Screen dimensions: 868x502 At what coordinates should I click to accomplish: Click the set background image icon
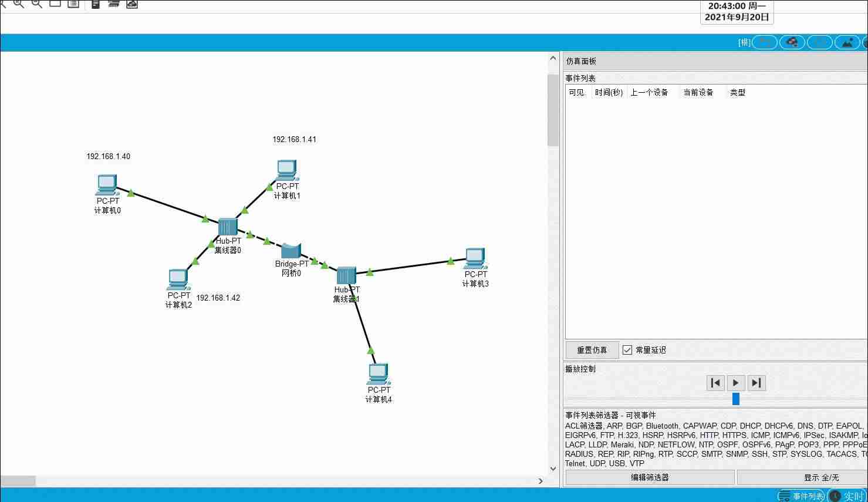pos(847,42)
